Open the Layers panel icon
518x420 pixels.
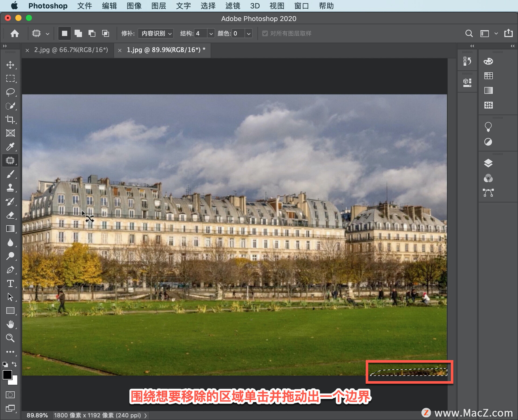tap(488, 163)
